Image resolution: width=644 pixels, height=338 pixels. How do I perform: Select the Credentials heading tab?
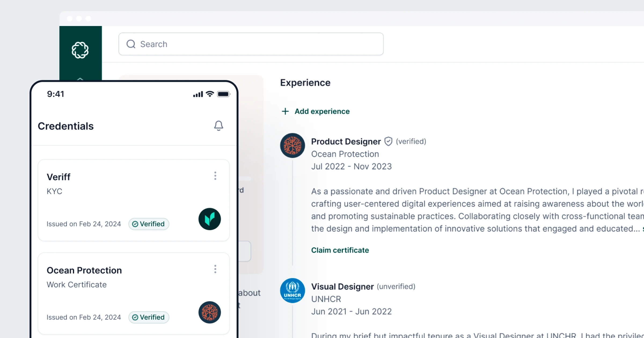pyautogui.click(x=66, y=126)
